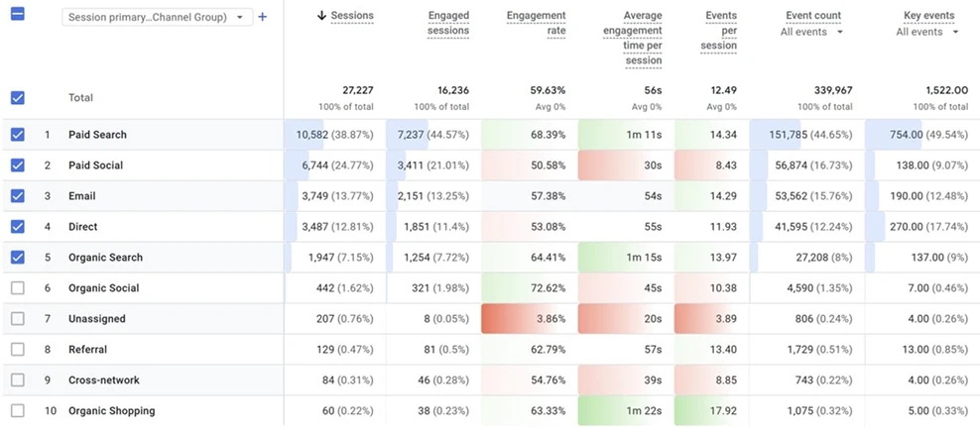Click the Paid Search sessions bar cell
Image resolution: width=980 pixels, height=434 pixels.
point(333,134)
